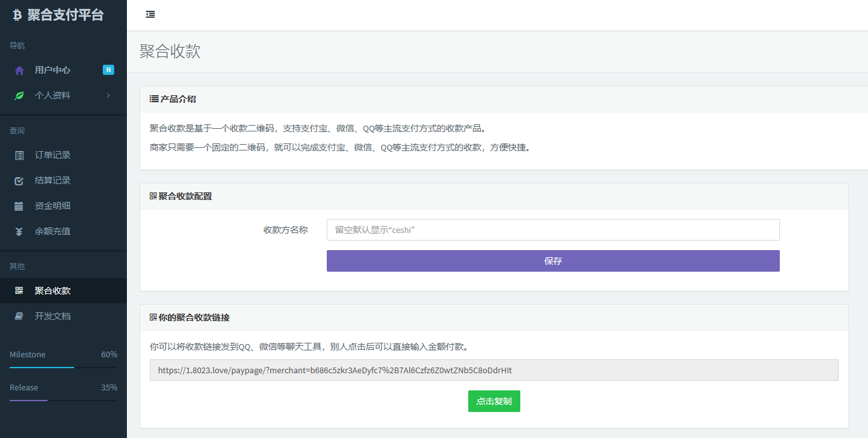Click the QR icon beside 聚合收款 menu

pyautogui.click(x=19, y=291)
